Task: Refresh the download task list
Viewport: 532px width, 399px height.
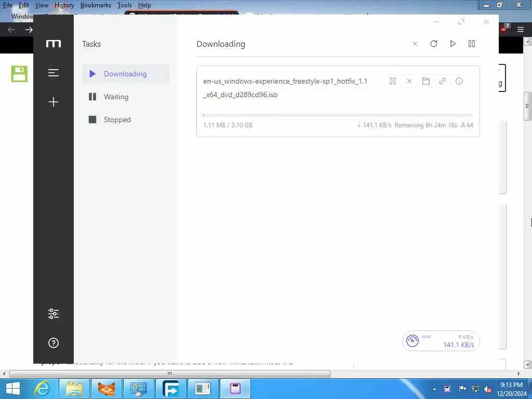Action: coord(434,44)
